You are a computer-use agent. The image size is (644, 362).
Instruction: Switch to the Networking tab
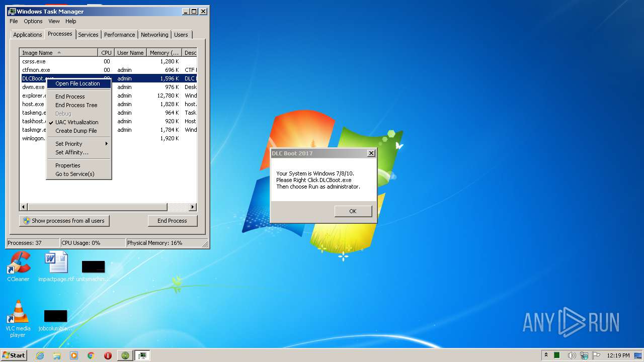[154, 35]
